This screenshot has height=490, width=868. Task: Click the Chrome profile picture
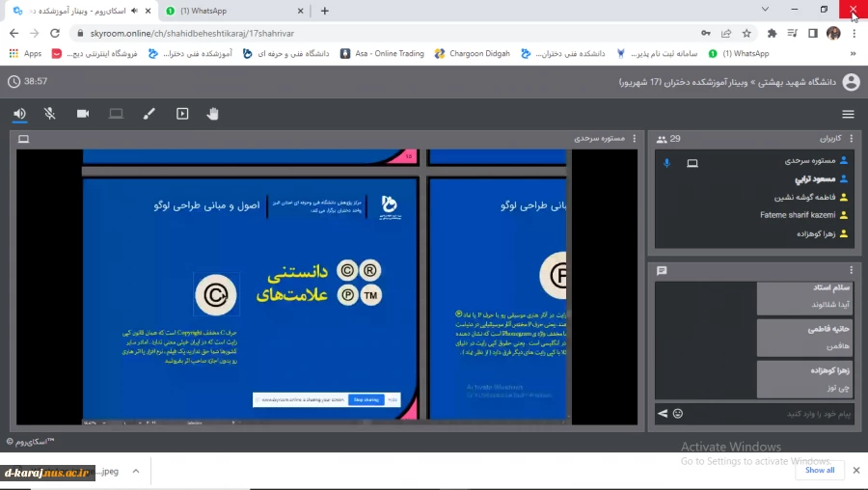833,33
